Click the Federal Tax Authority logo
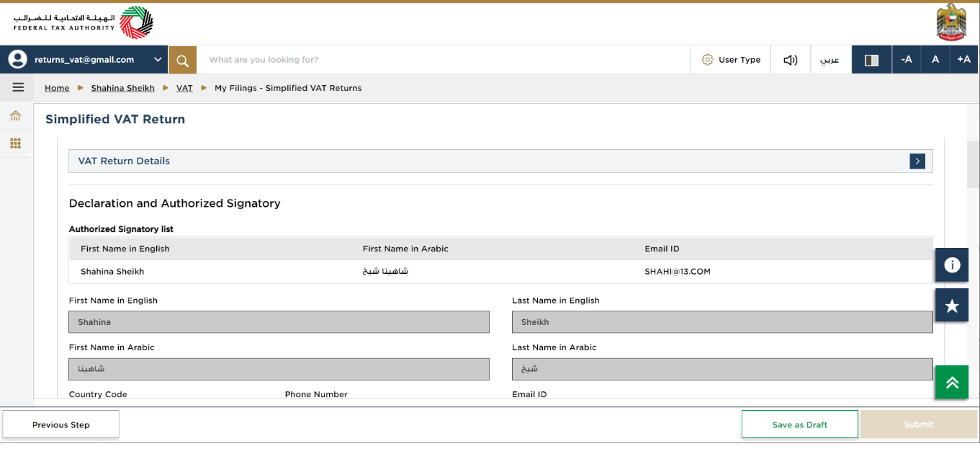 (x=83, y=22)
